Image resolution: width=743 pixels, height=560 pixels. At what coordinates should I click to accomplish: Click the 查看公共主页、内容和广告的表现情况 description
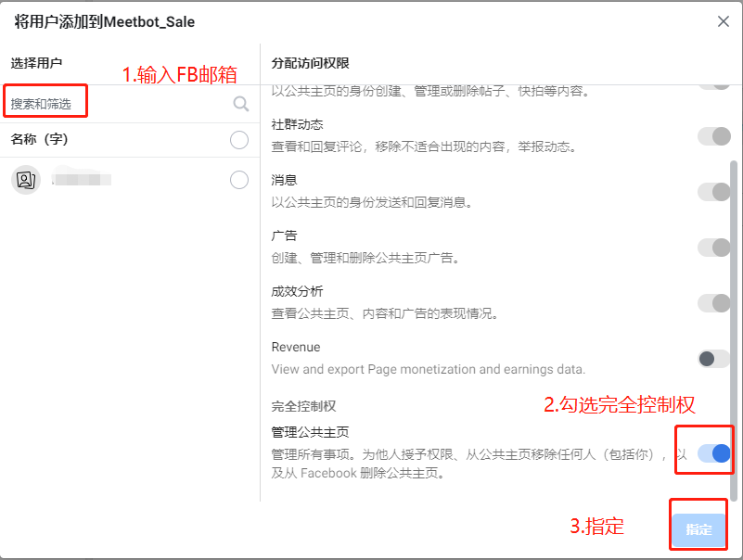[x=385, y=313]
